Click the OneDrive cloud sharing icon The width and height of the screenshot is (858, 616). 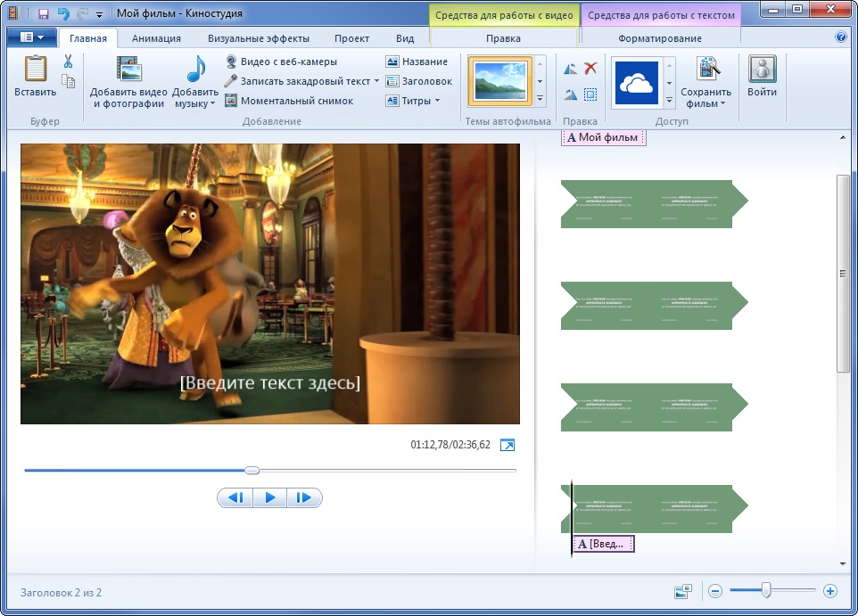click(637, 84)
